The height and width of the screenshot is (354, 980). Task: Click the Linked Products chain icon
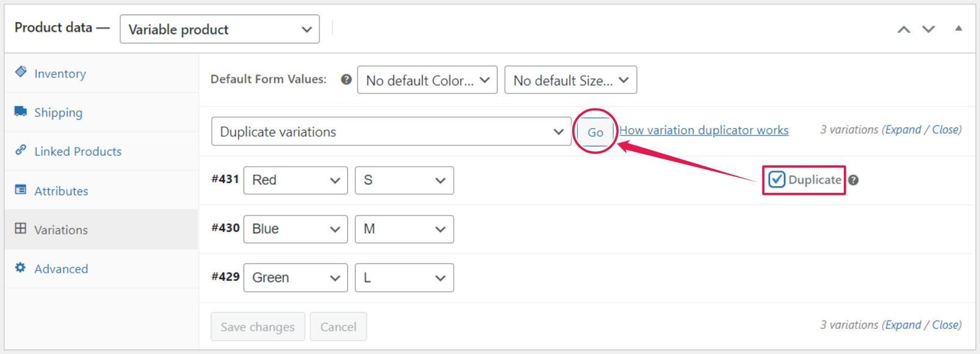(x=21, y=150)
